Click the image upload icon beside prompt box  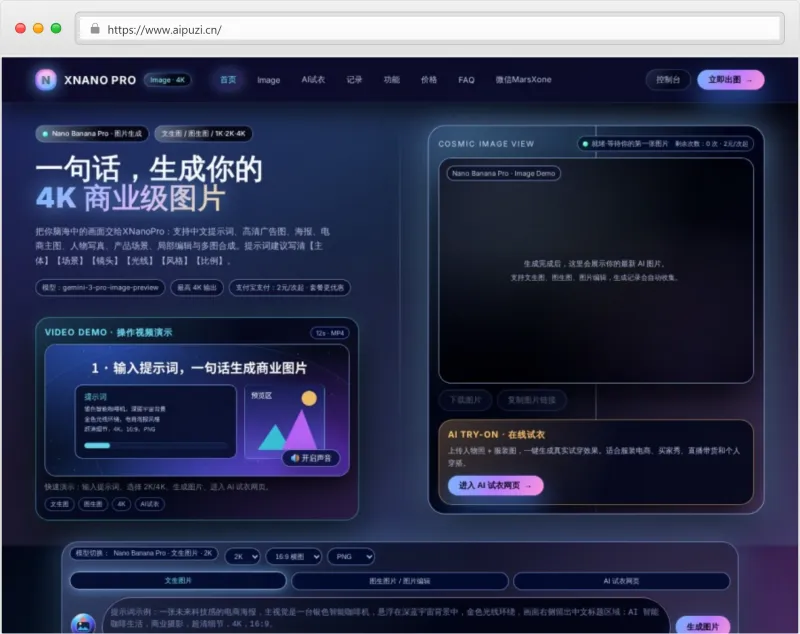pyautogui.click(x=83, y=624)
